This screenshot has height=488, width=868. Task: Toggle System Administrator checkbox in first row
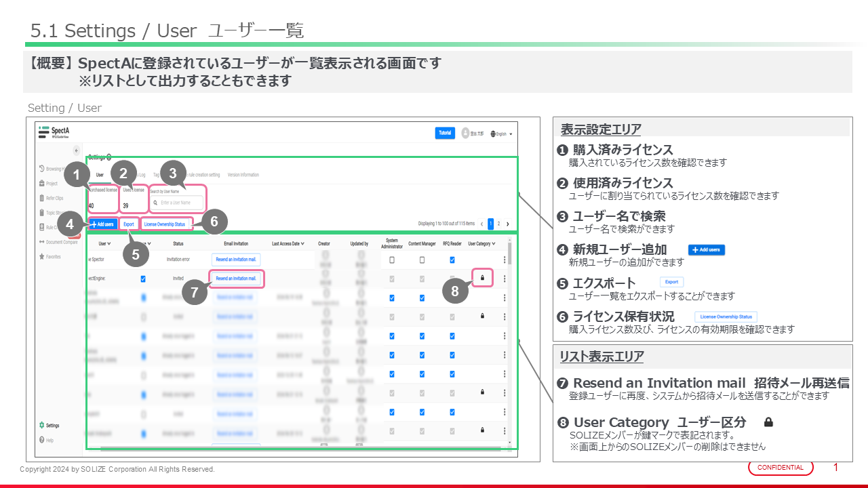point(392,260)
